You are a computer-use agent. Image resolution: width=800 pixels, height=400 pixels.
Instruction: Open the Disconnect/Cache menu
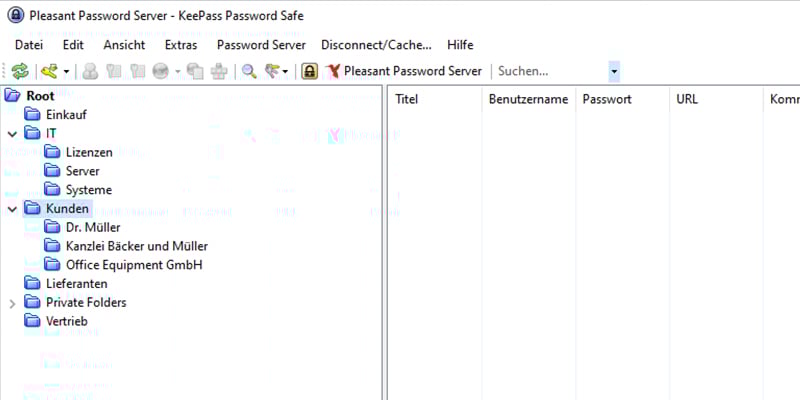376,45
